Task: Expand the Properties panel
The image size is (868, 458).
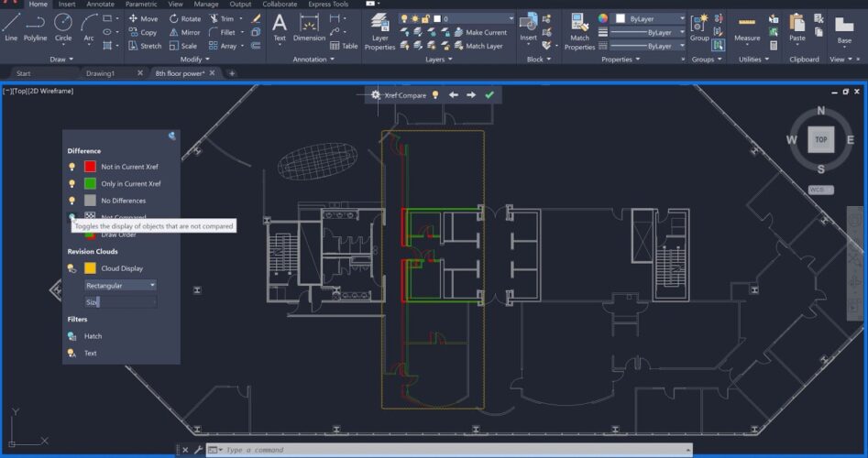Action: [621, 60]
